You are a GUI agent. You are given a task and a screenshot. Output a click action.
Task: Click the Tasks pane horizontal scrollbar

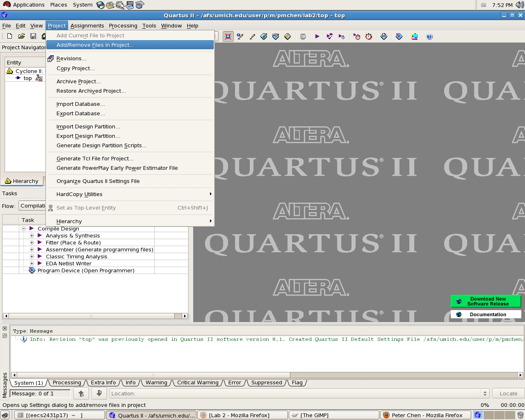pos(95,316)
